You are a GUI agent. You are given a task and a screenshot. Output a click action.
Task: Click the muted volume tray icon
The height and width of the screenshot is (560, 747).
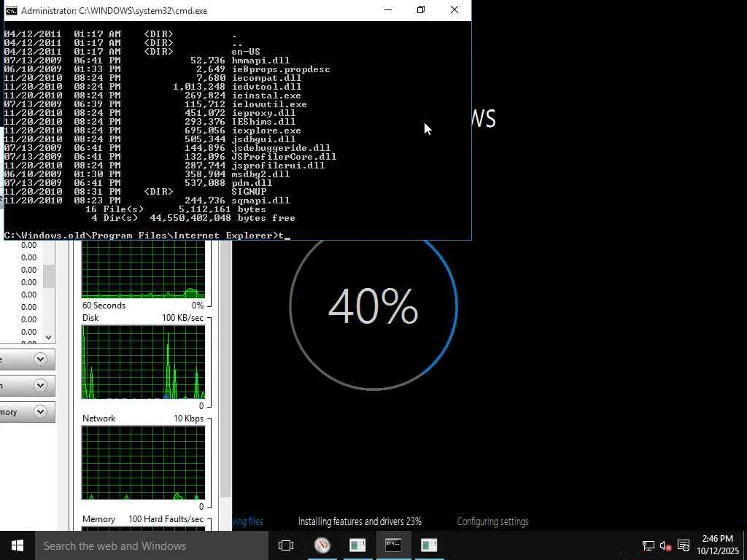tap(665, 546)
